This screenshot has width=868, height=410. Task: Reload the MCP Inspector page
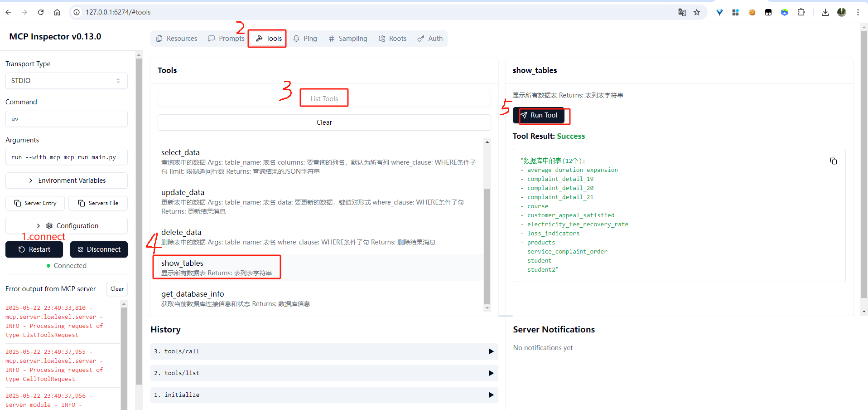41,12
